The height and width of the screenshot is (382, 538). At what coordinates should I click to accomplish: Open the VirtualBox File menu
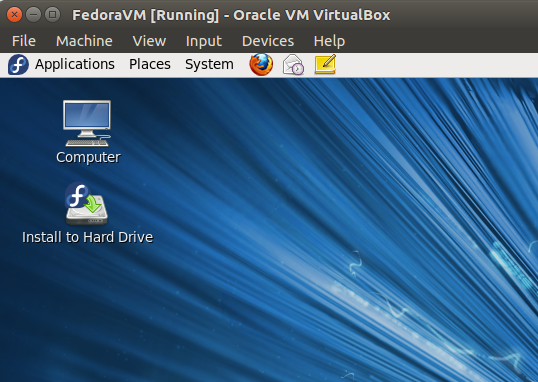tap(24, 41)
